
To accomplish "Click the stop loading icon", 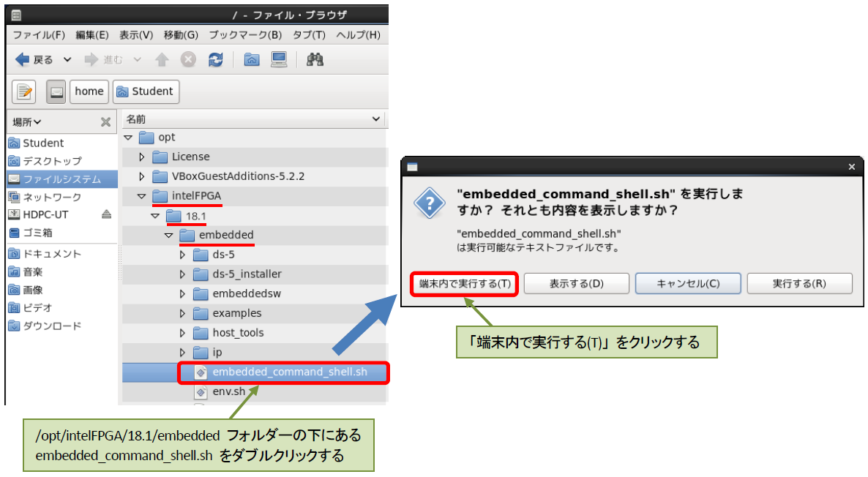I will point(188,60).
